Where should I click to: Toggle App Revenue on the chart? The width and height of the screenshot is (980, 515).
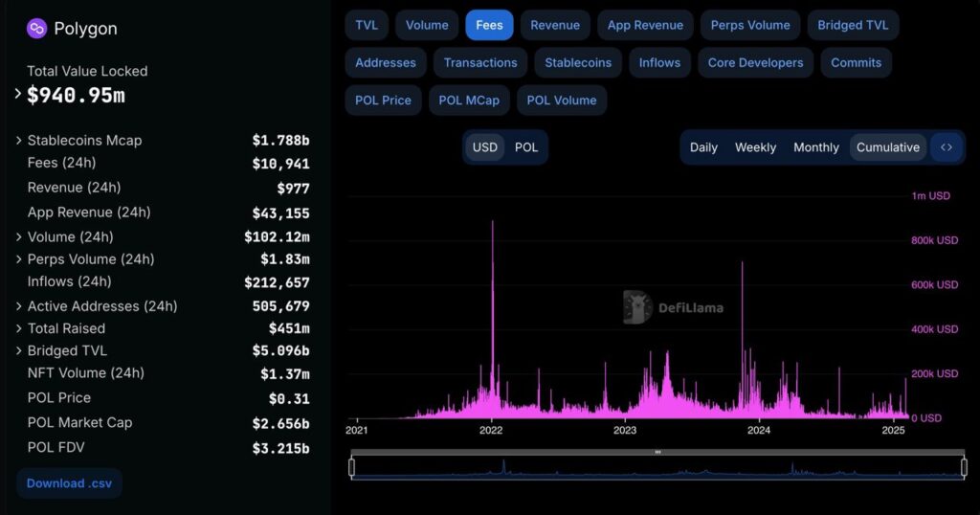[x=645, y=25]
